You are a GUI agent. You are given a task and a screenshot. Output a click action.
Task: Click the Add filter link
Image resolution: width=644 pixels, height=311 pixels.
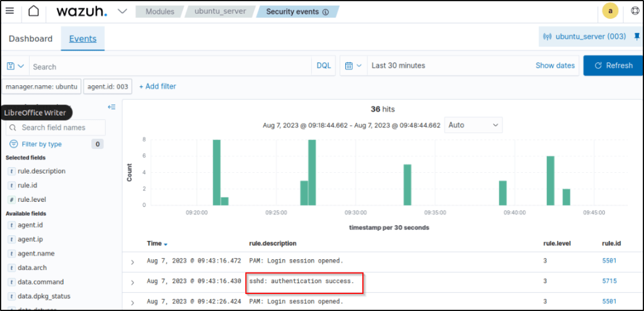click(x=158, y=86)
